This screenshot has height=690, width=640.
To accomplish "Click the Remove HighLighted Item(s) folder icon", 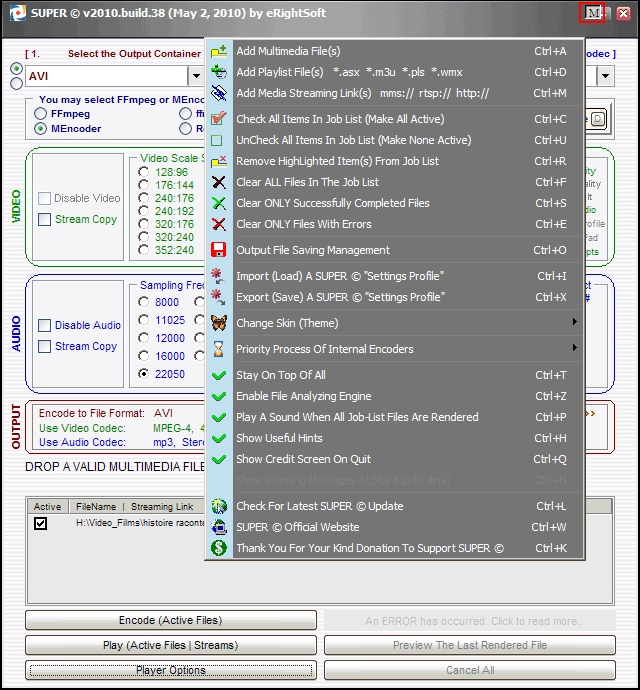I will (x=219, y=161).
